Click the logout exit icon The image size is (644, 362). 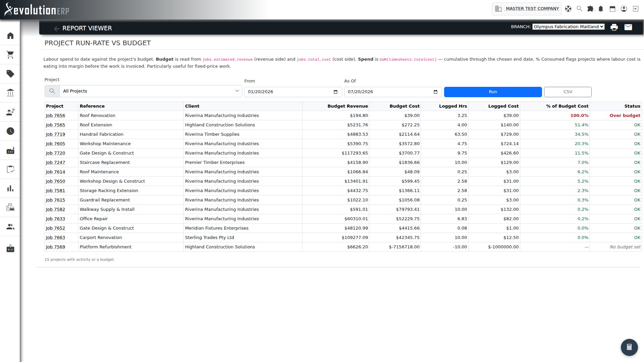pos(635,9)
